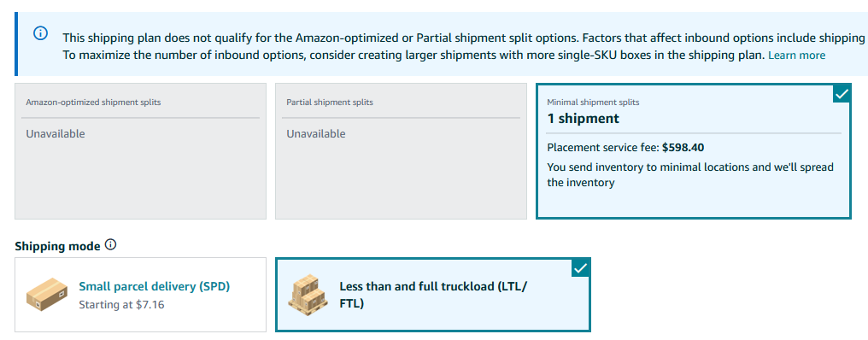Click the Shipping mode label
Viewport: 868px width, 340px height.
click(x=57, y=246)
